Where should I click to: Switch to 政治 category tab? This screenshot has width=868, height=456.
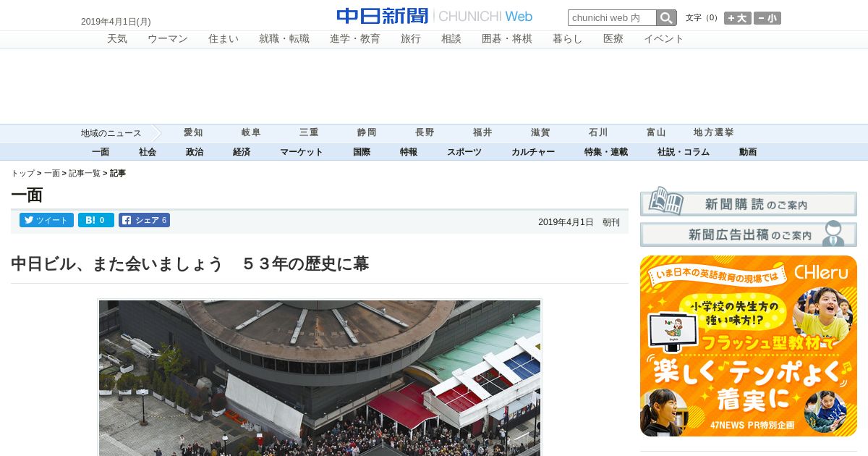tap(195, 152)
